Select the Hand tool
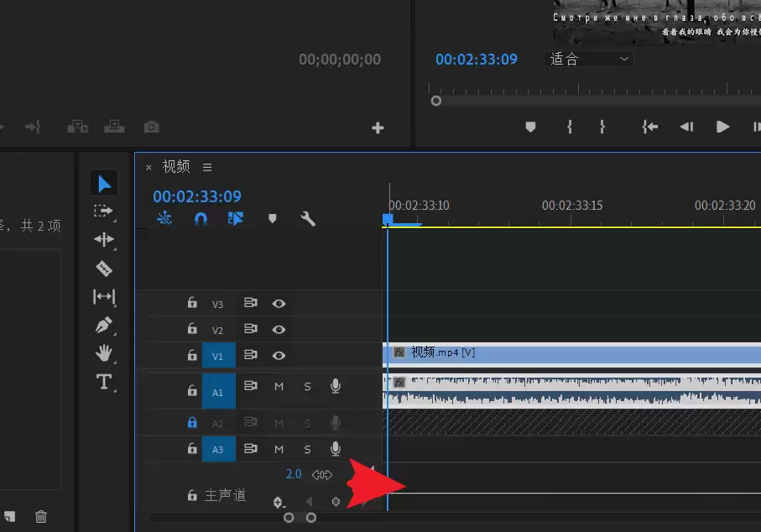761x532 pixels. tap(104, 353)
